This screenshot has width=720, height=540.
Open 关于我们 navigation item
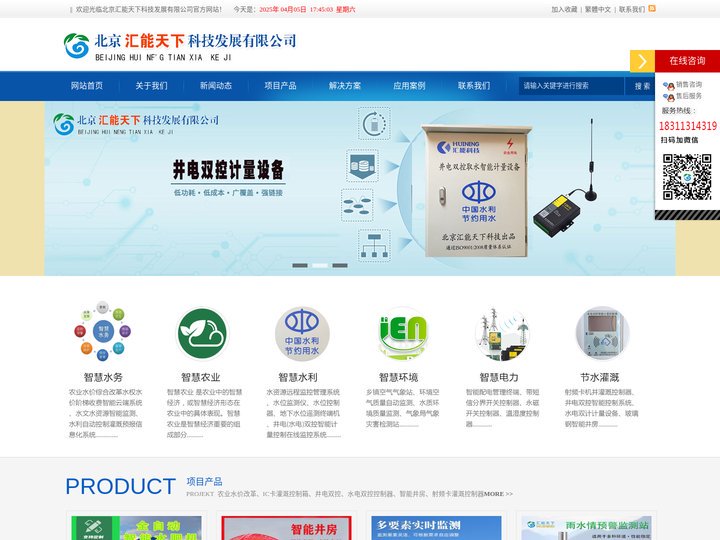click(152, 86)
